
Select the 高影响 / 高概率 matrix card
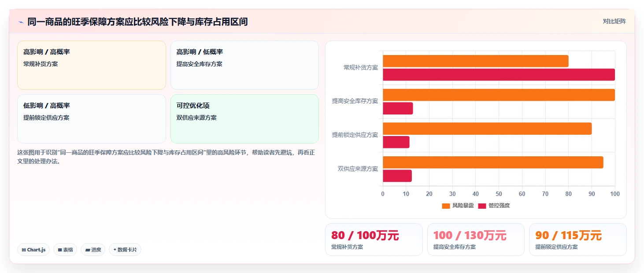[92, 65]
